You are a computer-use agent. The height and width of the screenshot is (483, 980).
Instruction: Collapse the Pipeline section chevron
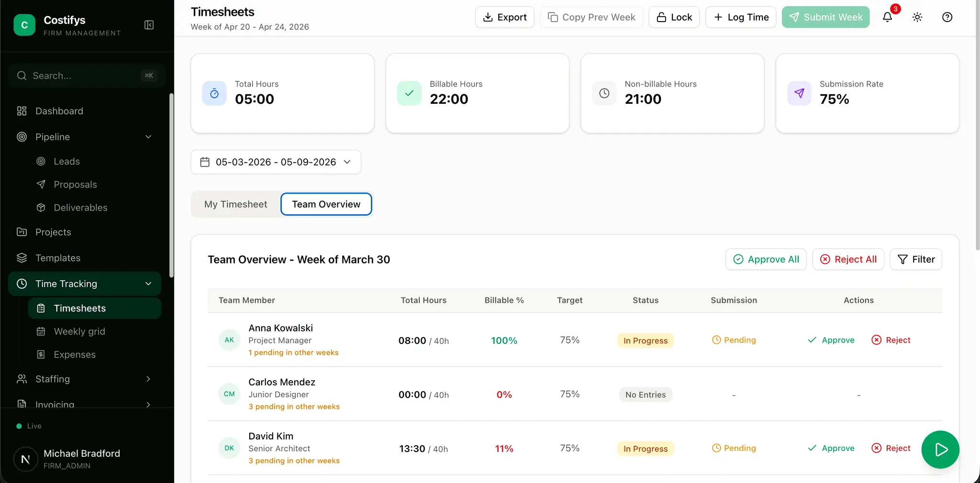click(x=148, y=137)
